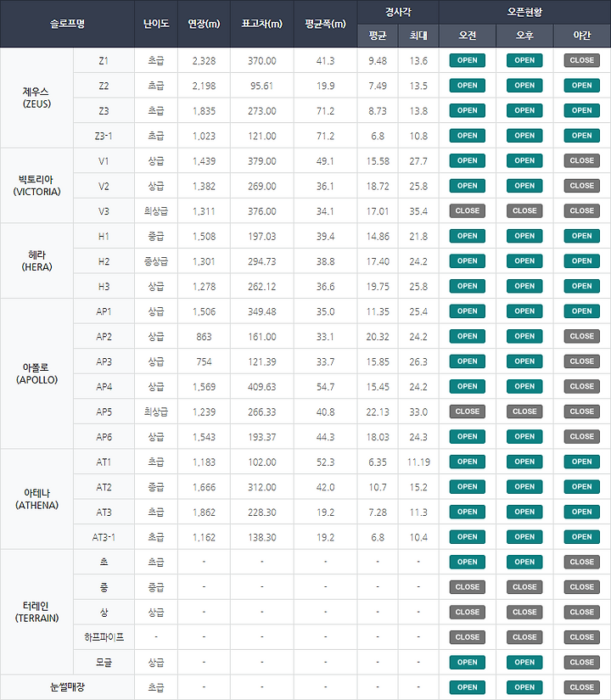Screen dimensions: 611x700
Task: Click the 슬로프명 column header
Action: click(67, 24)
